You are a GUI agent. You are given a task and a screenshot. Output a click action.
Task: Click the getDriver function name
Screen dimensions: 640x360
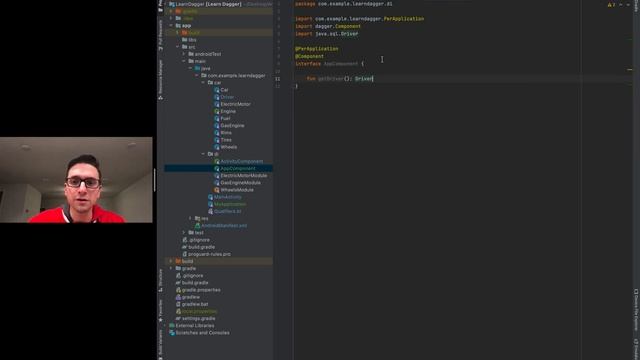tap(331, 78)
